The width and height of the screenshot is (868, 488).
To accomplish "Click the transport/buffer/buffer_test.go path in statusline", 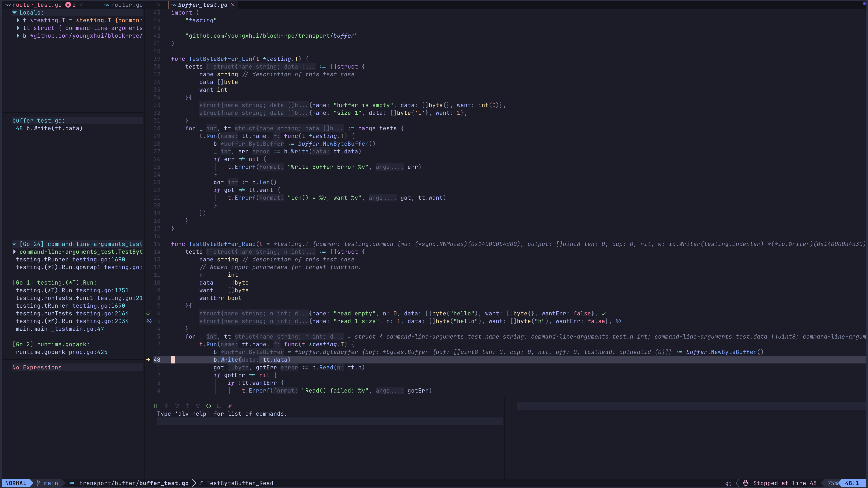I will click(134, 483).
